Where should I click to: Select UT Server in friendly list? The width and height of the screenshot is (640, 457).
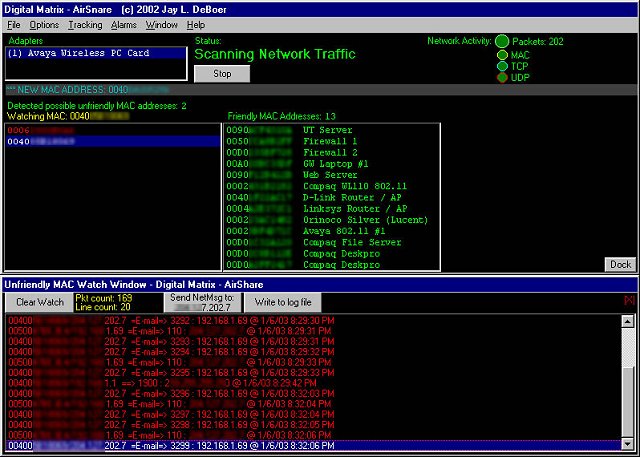331,130
